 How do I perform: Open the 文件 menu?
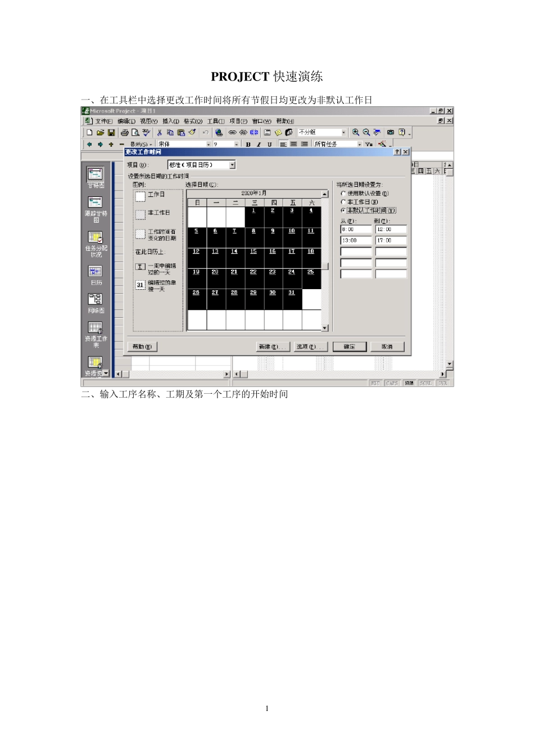pos(104,121)
